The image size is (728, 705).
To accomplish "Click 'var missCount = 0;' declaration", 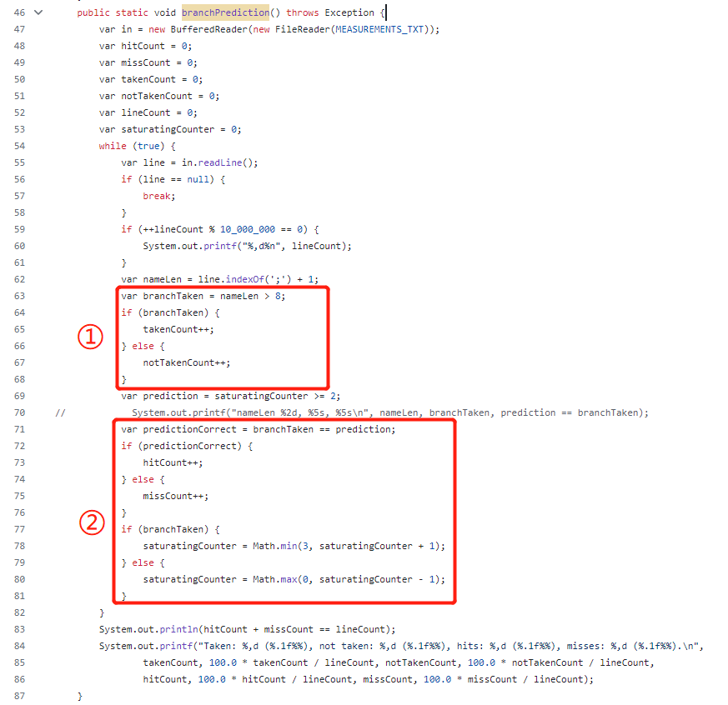I will 148,62.
